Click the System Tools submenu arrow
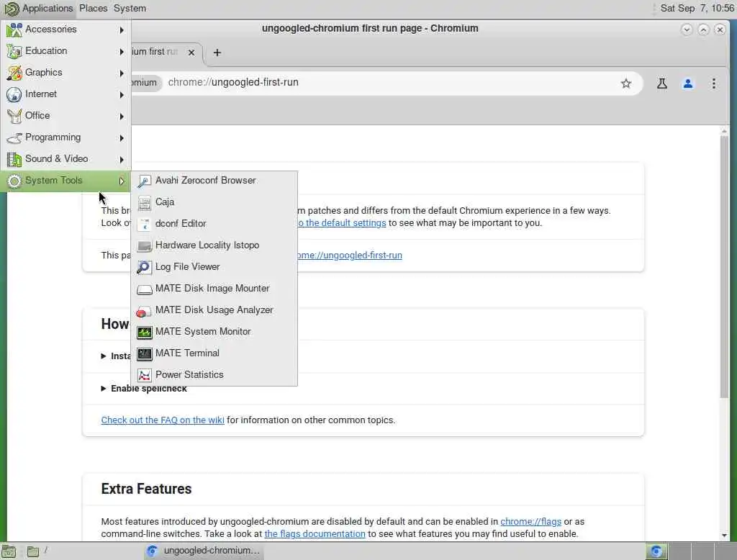This screenshot has width=737, height=560. coord(122,181)
